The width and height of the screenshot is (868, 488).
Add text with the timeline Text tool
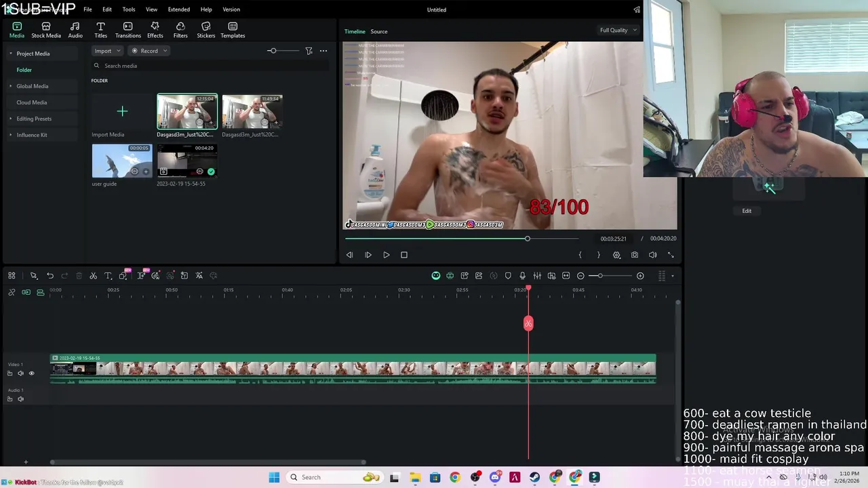108,276
